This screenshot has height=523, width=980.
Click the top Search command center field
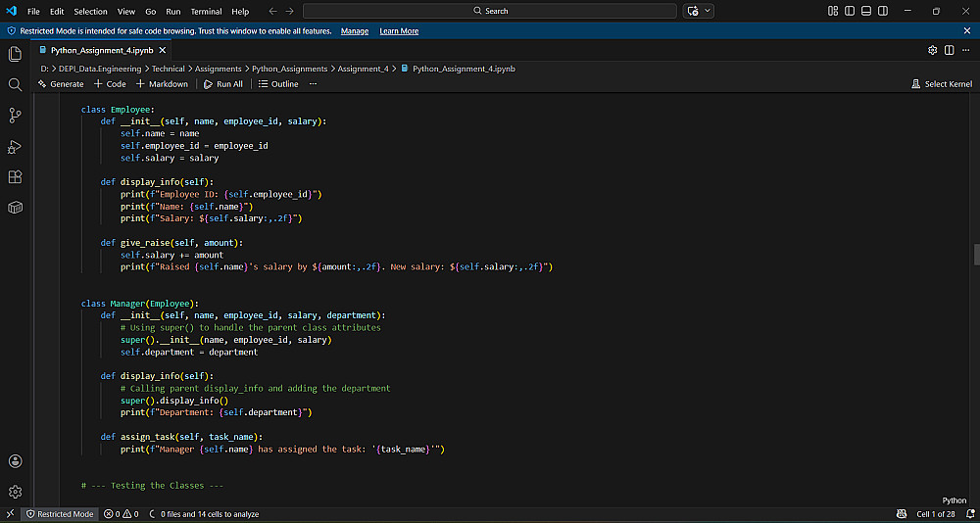[x=490, y=11]
